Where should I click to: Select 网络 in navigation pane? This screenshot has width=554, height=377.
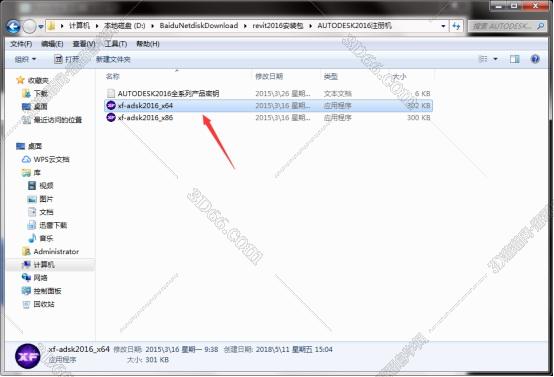coord(40,278)
